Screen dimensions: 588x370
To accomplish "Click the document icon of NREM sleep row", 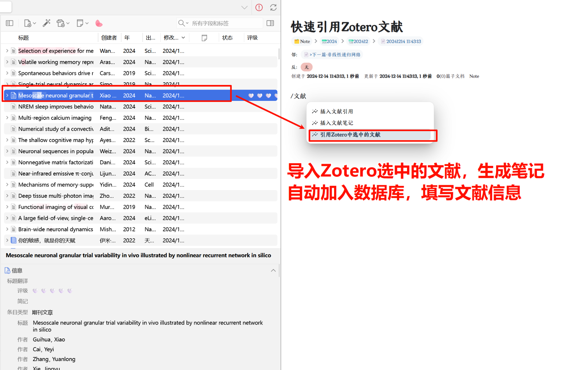I will [x=14, y=107].
